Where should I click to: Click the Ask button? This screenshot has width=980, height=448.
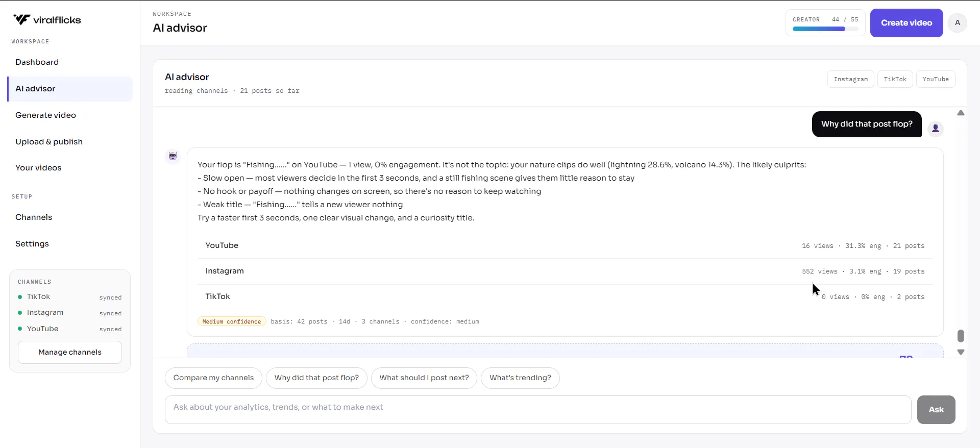936,410
